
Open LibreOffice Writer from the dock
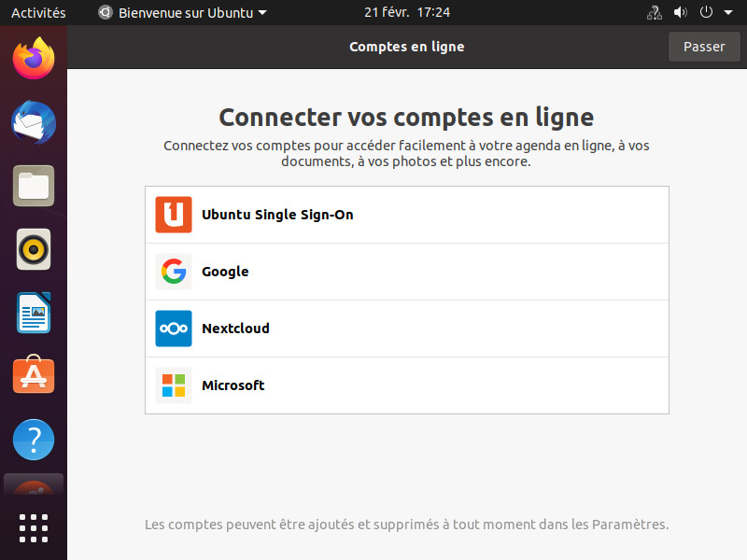(x=34, y=313)
